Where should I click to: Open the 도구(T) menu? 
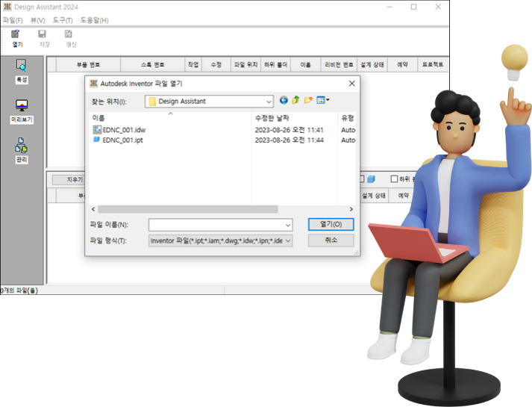[x=63, y=20]
